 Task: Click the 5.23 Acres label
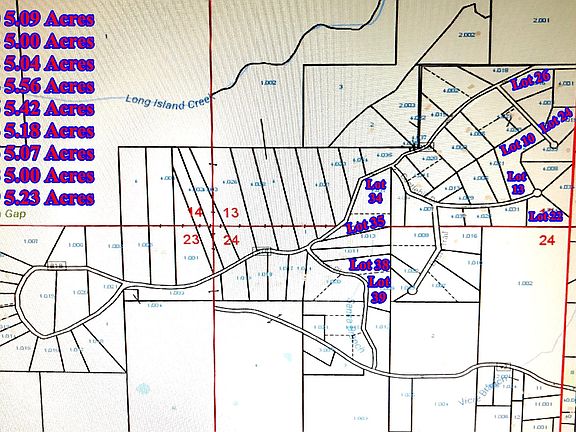coord(49,198)
